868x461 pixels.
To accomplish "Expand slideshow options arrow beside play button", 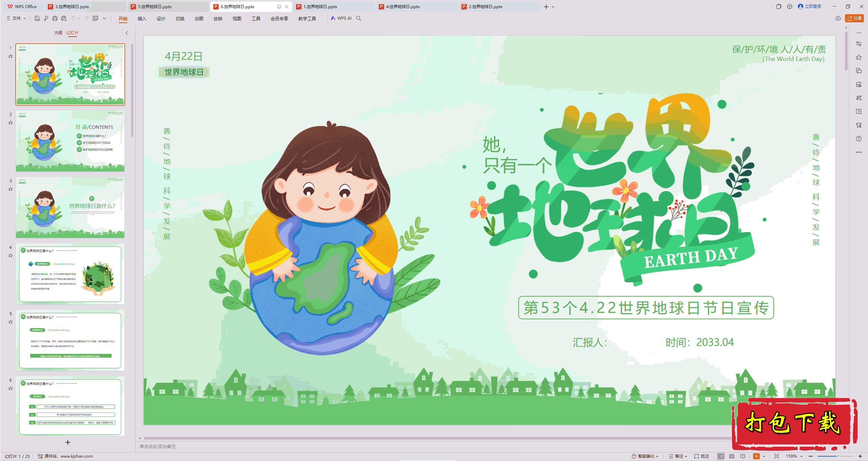I will (x=764, y=456).
